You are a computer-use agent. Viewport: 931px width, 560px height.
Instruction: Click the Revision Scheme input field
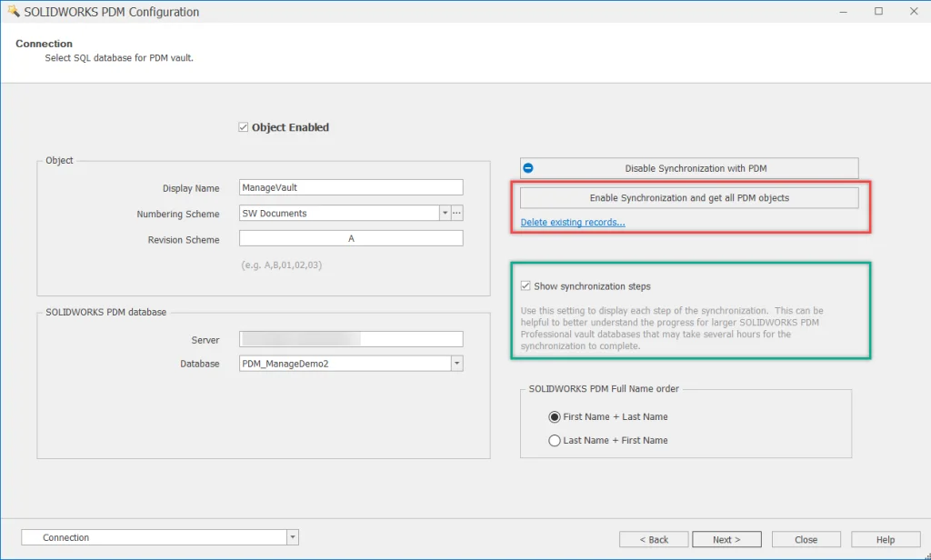[351, 239]
